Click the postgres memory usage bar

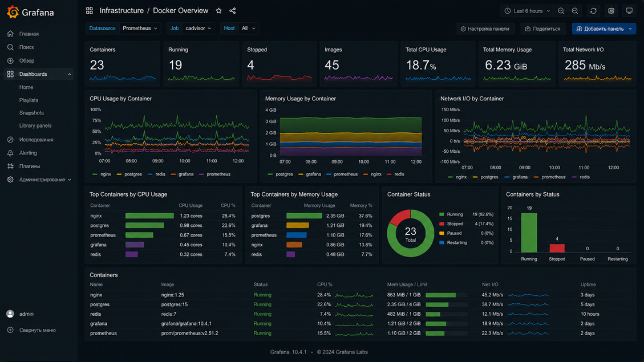tap(304, 216)
